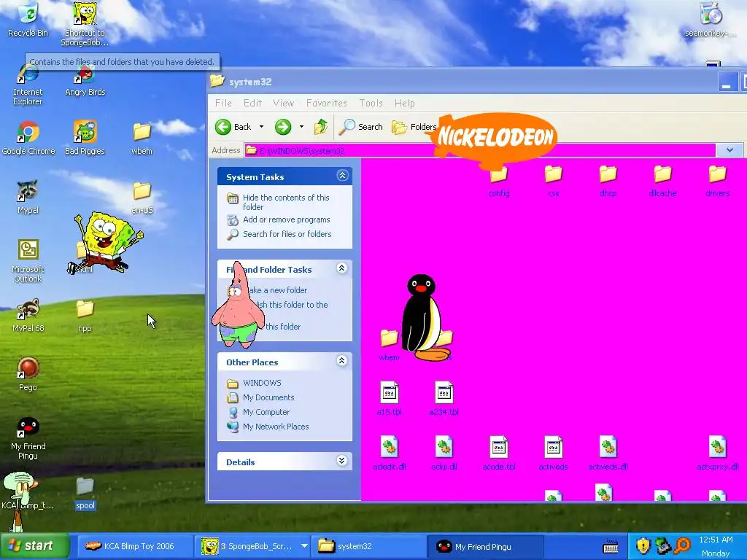Open the Mypal desktop shortcut

click(x=28, y=197)
